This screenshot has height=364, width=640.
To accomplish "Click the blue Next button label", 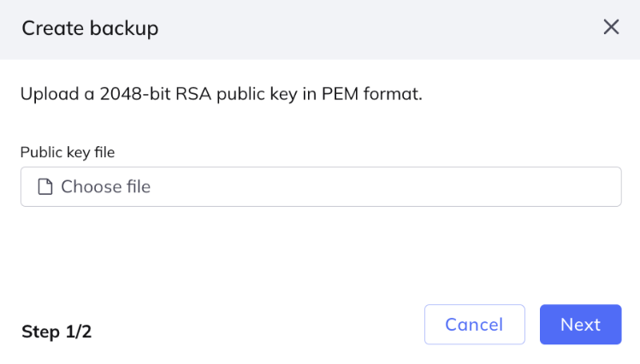I will (580, 325).
